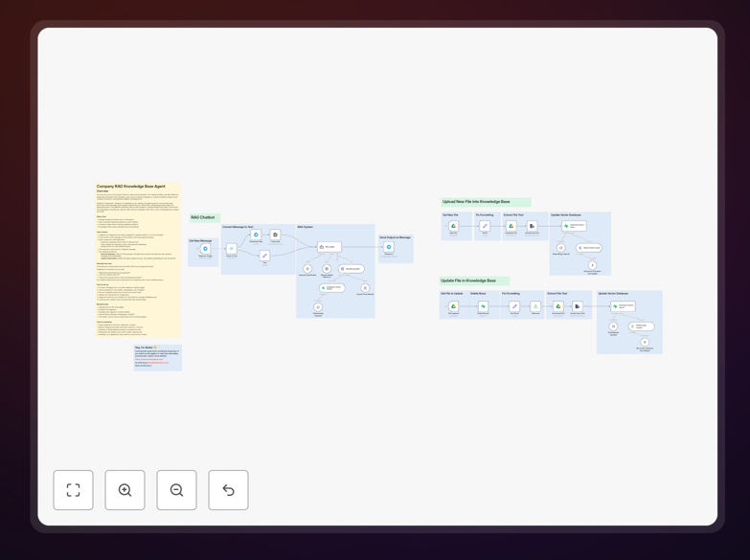Click the green "RAG Chatbot" sticky label
Image resolution: width=750 pixels, height=560 pixels.
pos(205,217)
